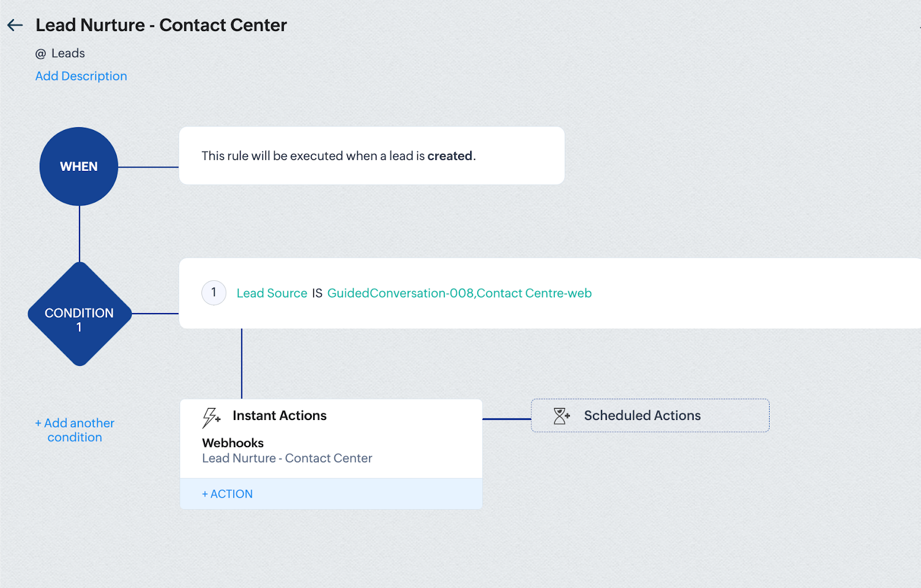
Task: Click the @ symbol next to Leads
Action: tap(40, 54)
